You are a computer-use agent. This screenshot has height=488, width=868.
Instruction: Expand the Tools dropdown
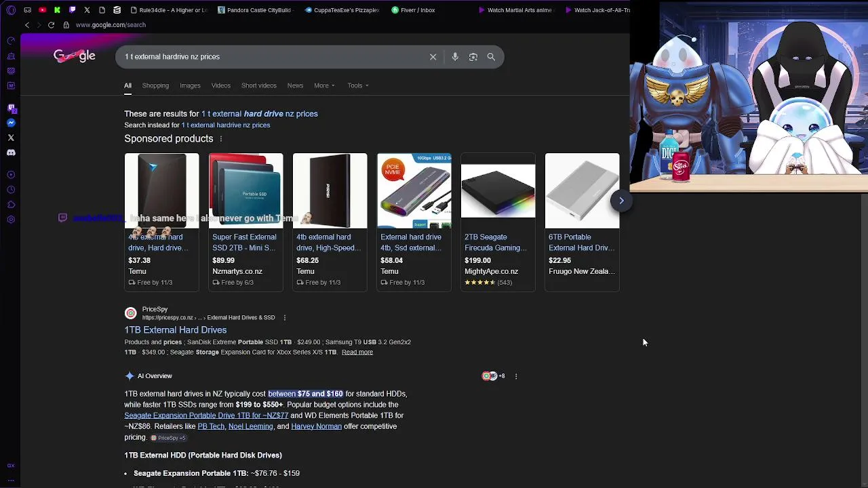point(358,85)
